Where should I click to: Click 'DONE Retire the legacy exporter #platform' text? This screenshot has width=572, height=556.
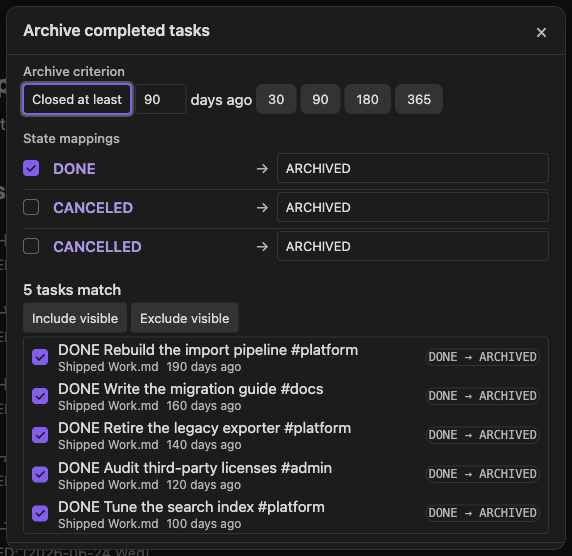pos(205,428)
